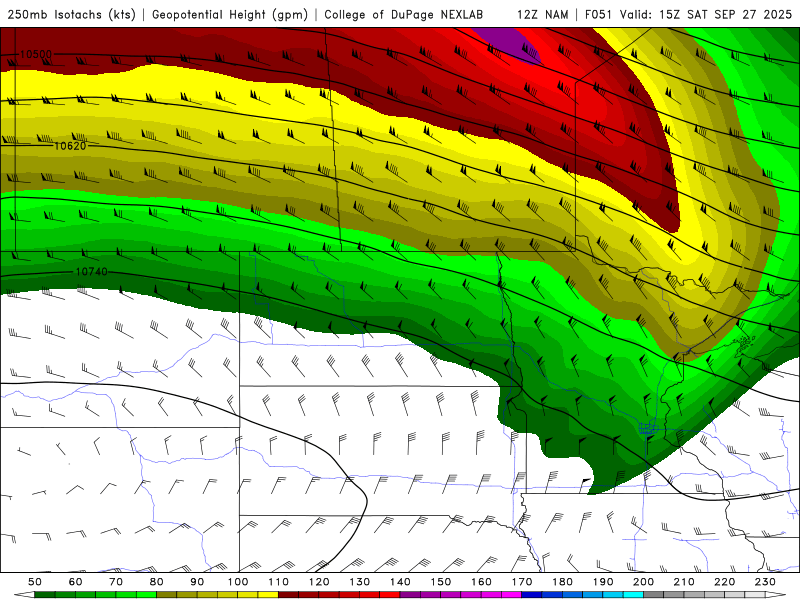
Task: Click the 70 label on the legend
Action: [x=116, y=582]
